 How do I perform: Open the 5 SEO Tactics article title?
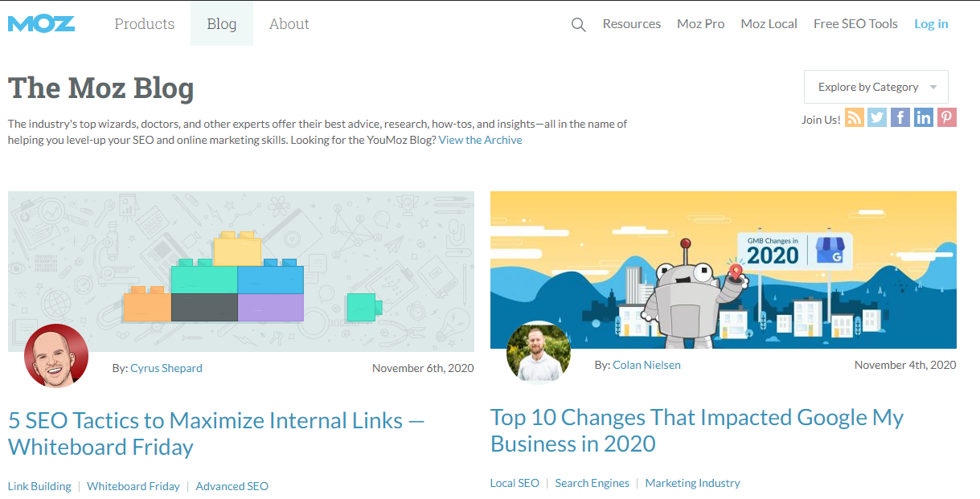[x=216, y=433]
